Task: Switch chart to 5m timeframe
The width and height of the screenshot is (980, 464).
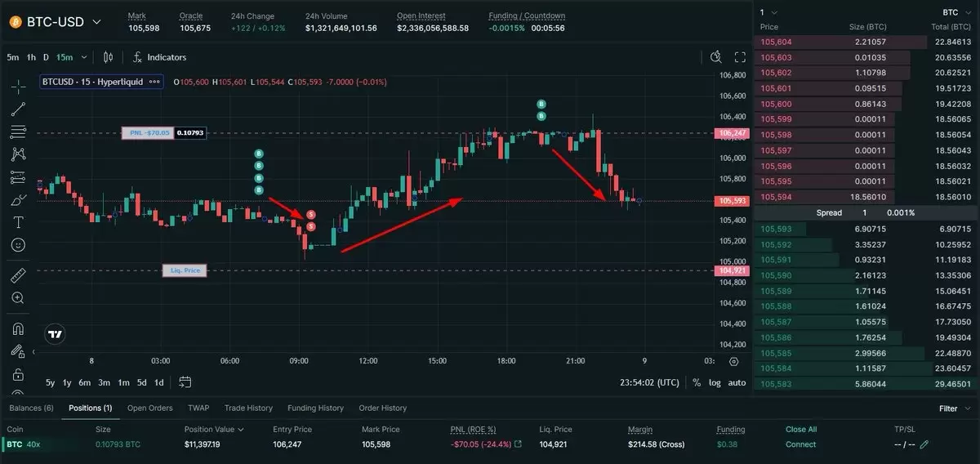Action: [x=13, y=57]
